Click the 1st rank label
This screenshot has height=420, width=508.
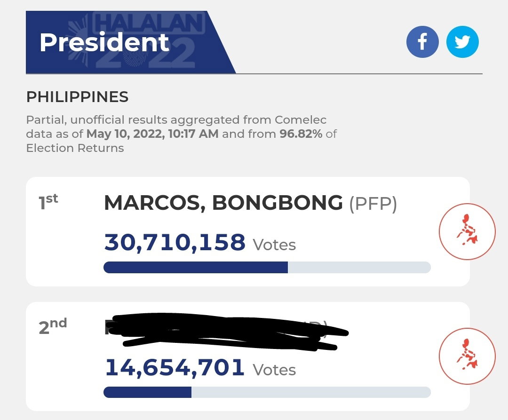coord(48,201)
